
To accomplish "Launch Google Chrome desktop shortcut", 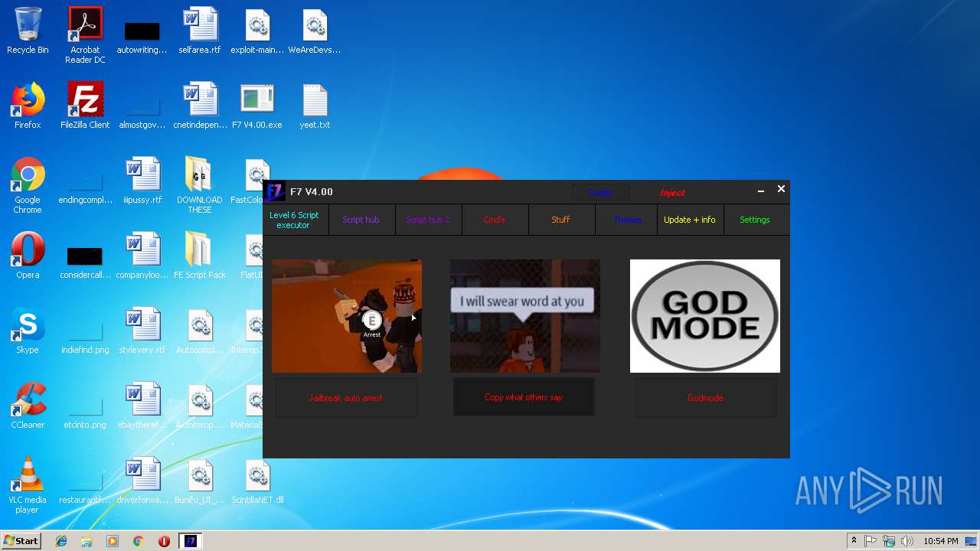I will pyautogui.click(x=28, y=185).
